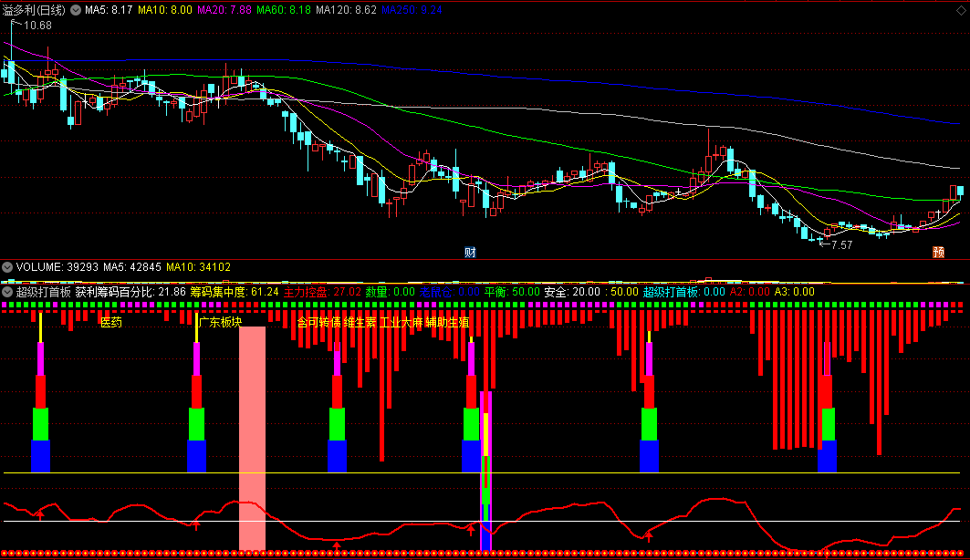Click the 财 financial marker on chart
970x560 pixels.
(470, 253)
